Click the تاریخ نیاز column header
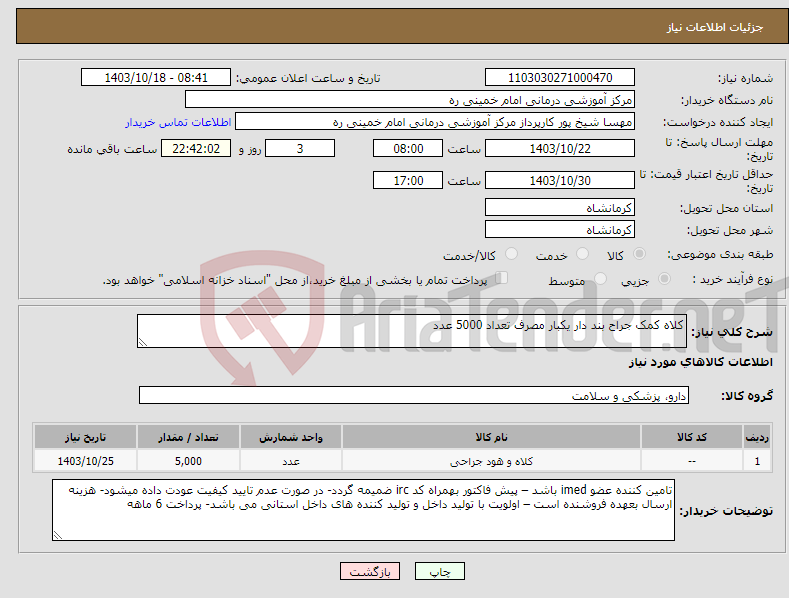Viewport: 789px width, 598px height. click(86, 437)
